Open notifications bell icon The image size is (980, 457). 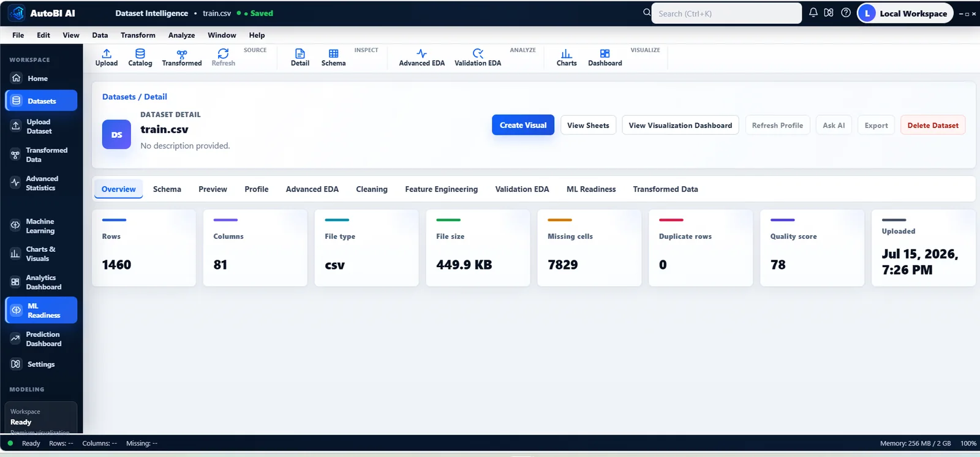813,13
